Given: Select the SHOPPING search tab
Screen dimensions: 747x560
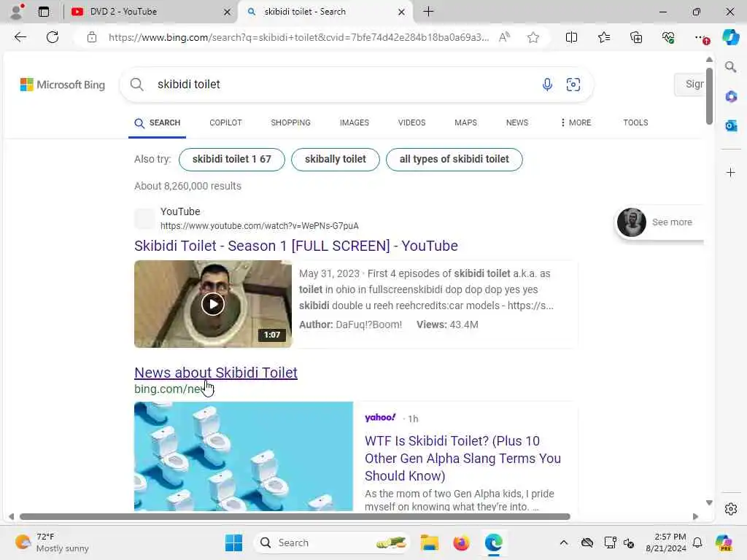Looking at the screenshot, I should coord(290,122).
